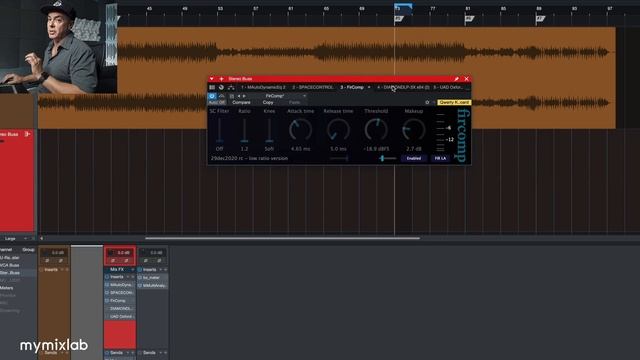The height and width of the screenshot is (360, 640).
Task: Add insert with plus on rightmost channel
Action: (x=166, y=270)
